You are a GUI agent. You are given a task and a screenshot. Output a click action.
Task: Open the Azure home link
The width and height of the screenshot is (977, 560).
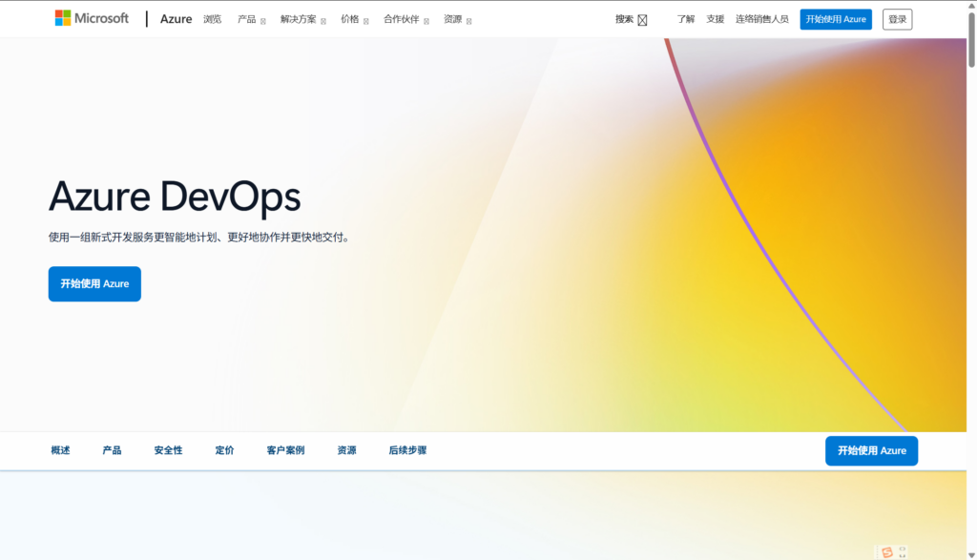(x=176, y=19)
